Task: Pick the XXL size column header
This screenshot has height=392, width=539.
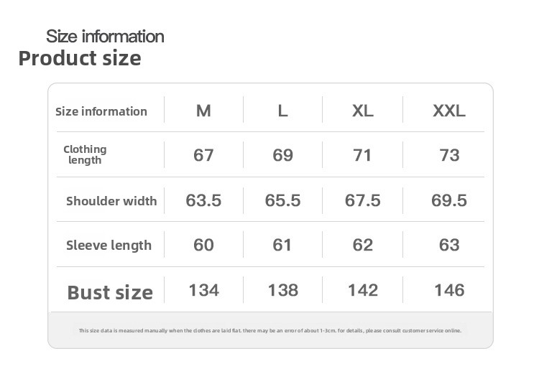Action: 449,111
